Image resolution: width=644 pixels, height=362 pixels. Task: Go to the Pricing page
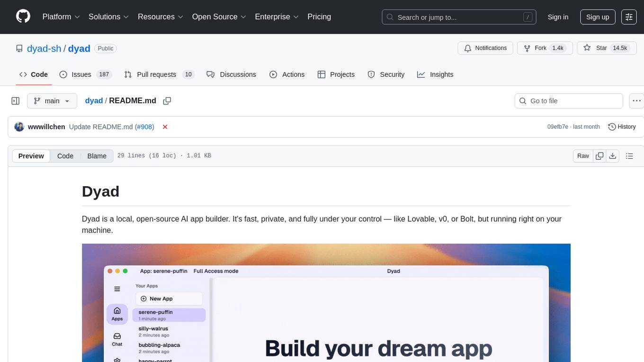319,17
